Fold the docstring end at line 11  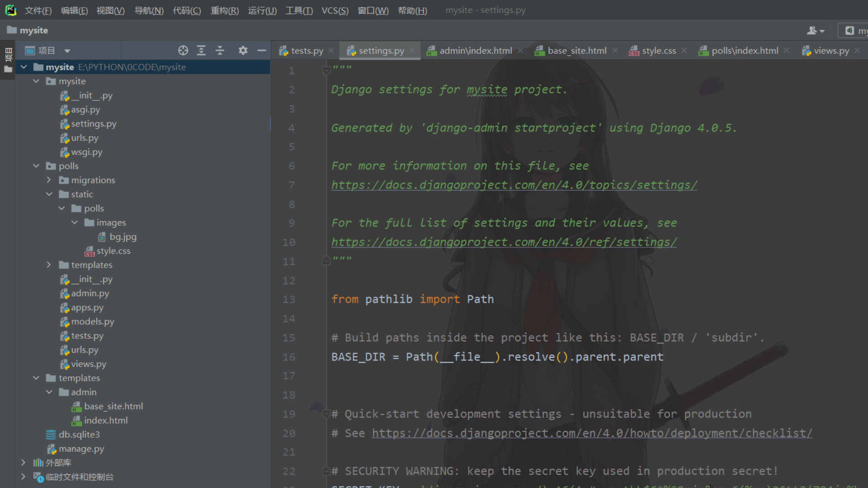(326, 261)
